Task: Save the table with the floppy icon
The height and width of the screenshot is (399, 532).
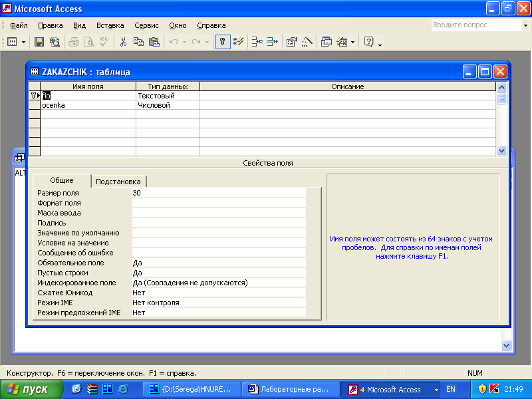Action: (39, 42)
